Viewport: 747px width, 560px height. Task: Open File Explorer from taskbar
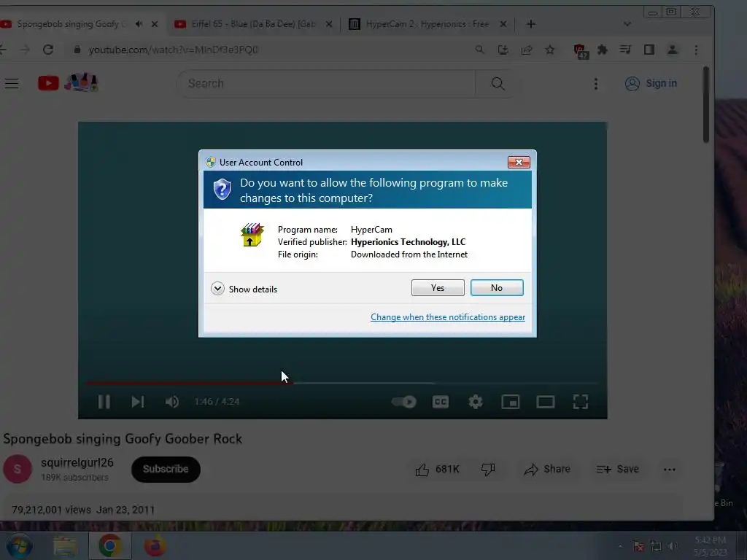pyautogui.click(x=65, y=545)
